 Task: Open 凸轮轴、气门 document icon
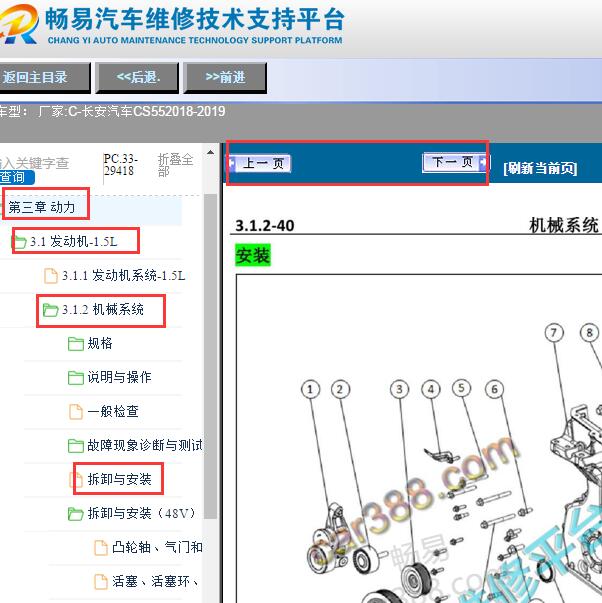(101, 548)
